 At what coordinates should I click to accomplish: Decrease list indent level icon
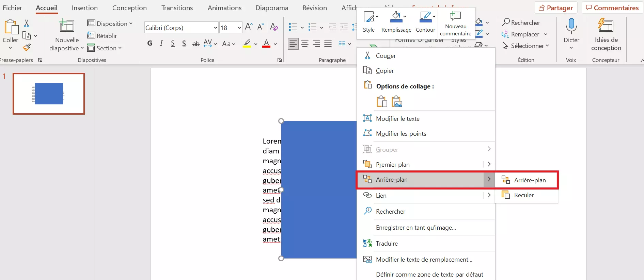coord(332,27)
